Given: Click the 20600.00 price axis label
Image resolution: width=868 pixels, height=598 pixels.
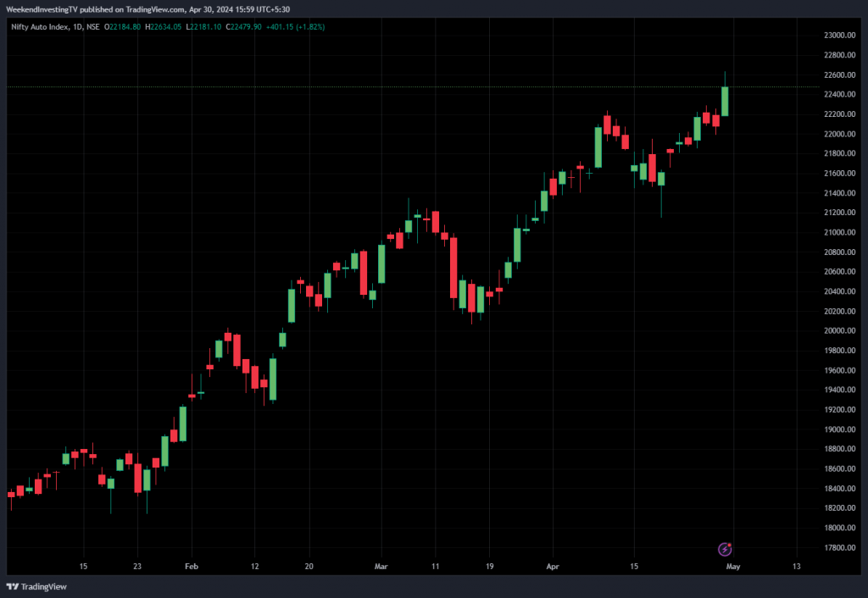Looking at the screenshot, I should click(839, 272).
